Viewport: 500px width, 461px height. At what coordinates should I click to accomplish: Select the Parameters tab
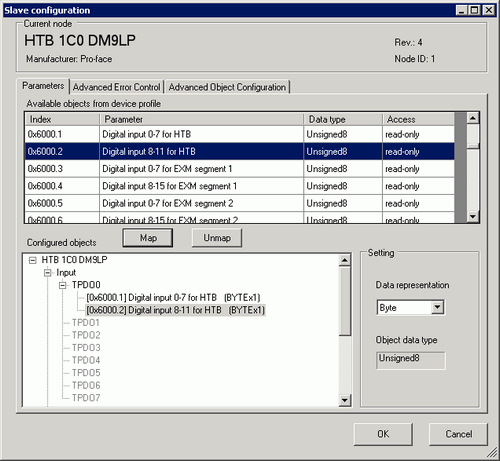pyautogui.click(x=43, y=86)
